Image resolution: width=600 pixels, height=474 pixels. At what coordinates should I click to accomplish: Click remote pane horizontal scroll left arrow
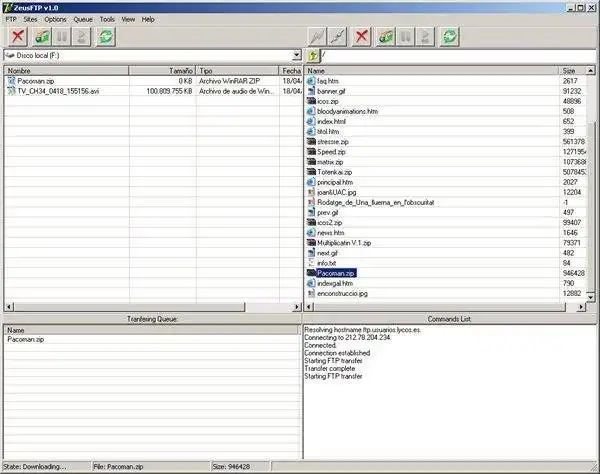point(309,307)
